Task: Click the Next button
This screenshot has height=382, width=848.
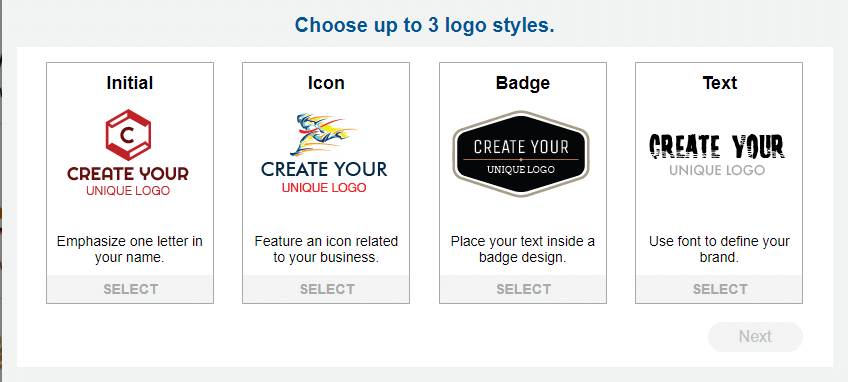Action: click(x=755, y=337)
